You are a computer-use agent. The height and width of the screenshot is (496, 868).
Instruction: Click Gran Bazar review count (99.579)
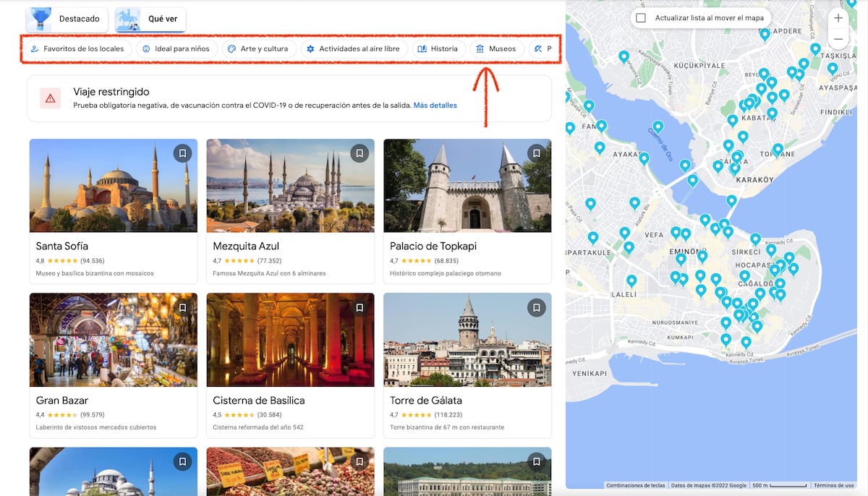click(x=93, y=414)
